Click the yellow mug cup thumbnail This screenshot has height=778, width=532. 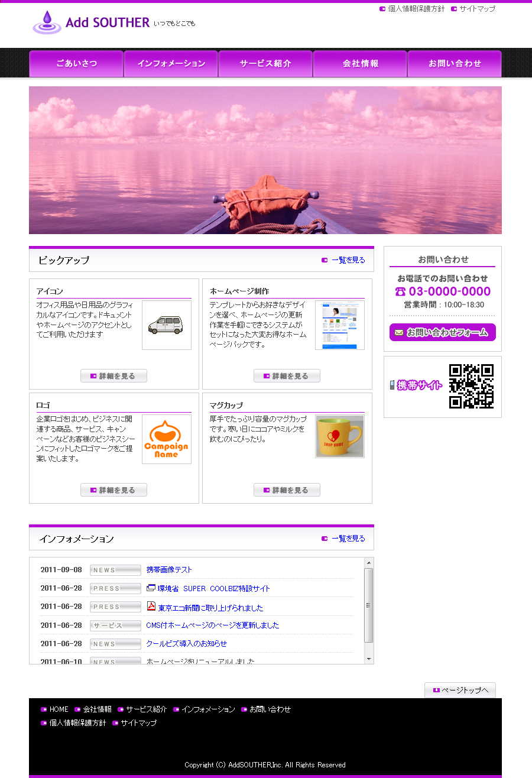click(339, 436)
